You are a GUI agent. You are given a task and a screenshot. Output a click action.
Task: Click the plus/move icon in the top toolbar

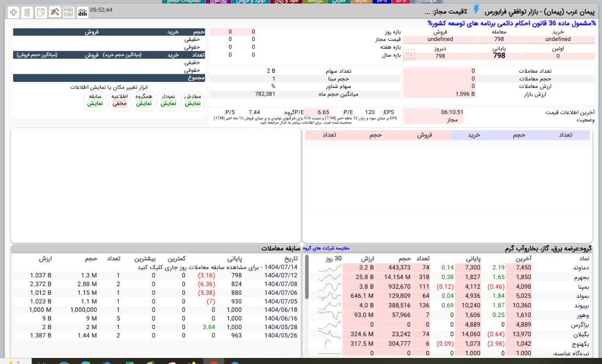point(14,11)
